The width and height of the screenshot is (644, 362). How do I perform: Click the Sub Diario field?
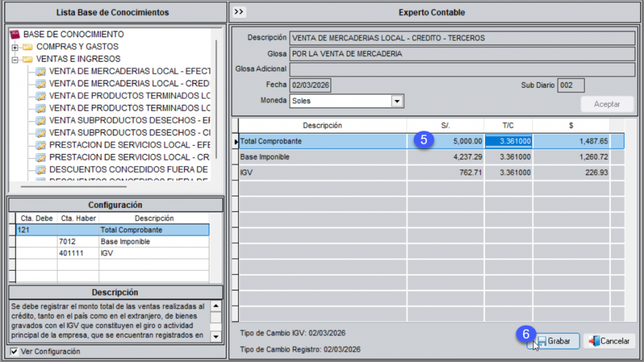tap(571, 85)
